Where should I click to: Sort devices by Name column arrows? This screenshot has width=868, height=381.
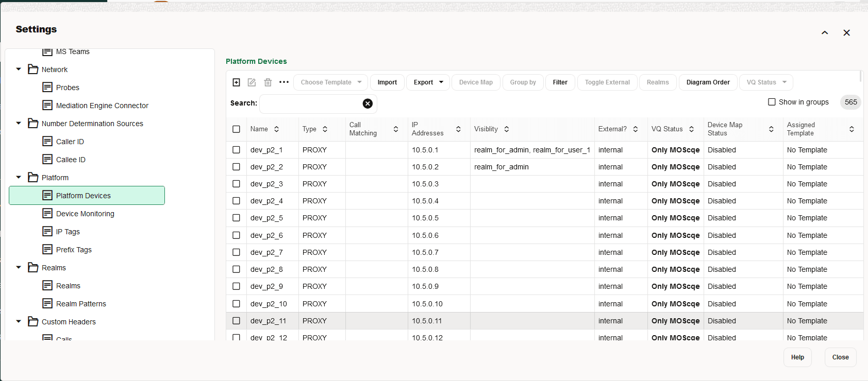click(276, 129)
